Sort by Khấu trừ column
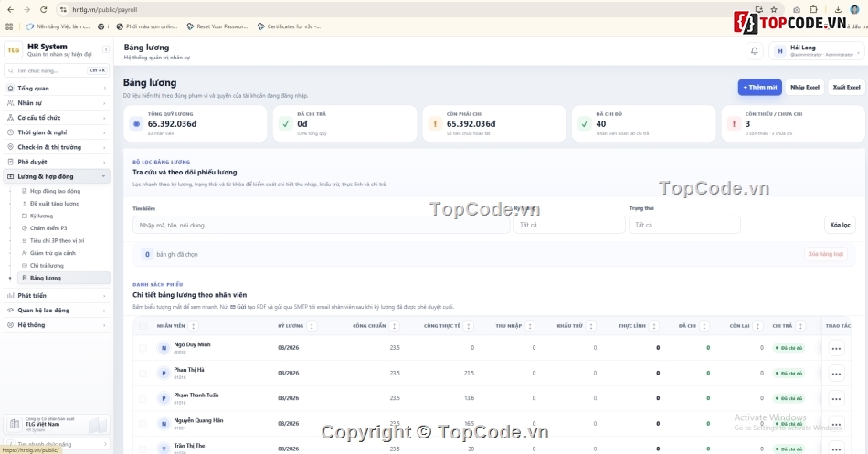The width and height of the screenshot is (868, 454). click(590, 326)
